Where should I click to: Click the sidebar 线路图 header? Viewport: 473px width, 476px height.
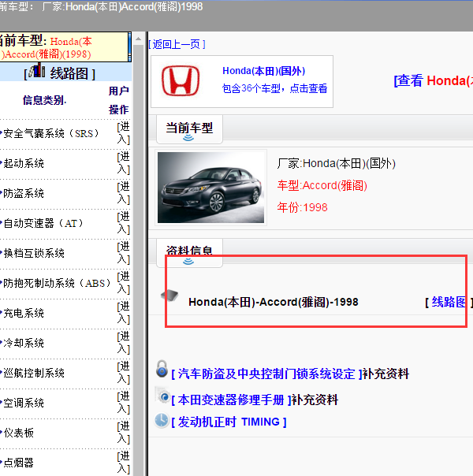pos(60,73)
